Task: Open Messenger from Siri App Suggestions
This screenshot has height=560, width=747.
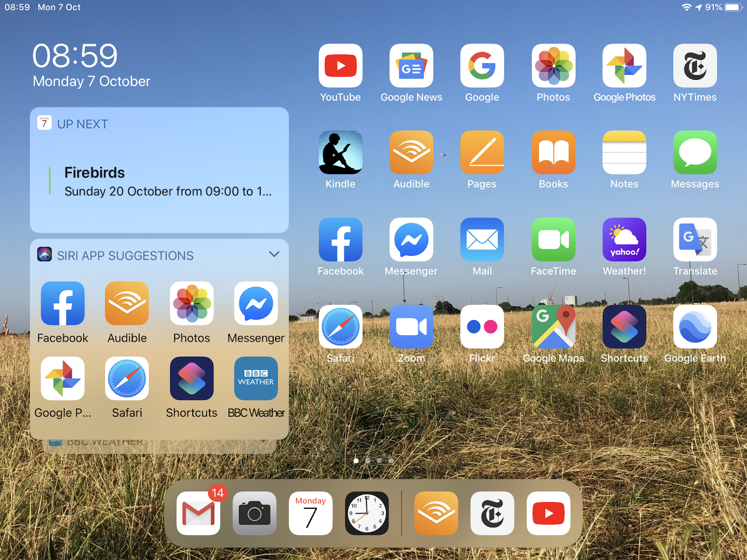Action: 256,303
